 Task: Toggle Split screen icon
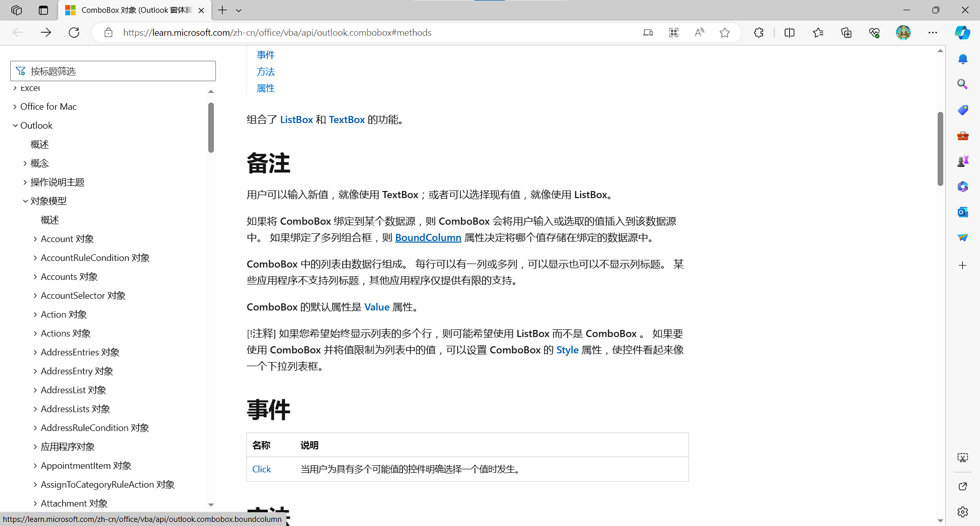coord(790,33)
